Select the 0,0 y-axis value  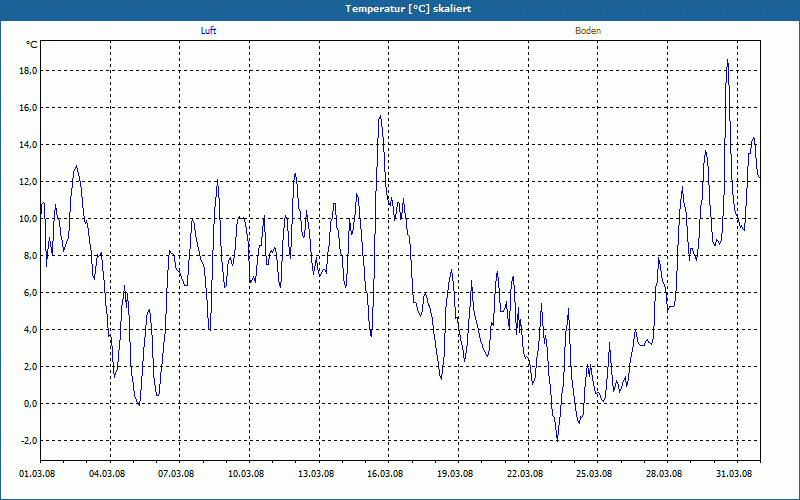(x=31, y=404)
